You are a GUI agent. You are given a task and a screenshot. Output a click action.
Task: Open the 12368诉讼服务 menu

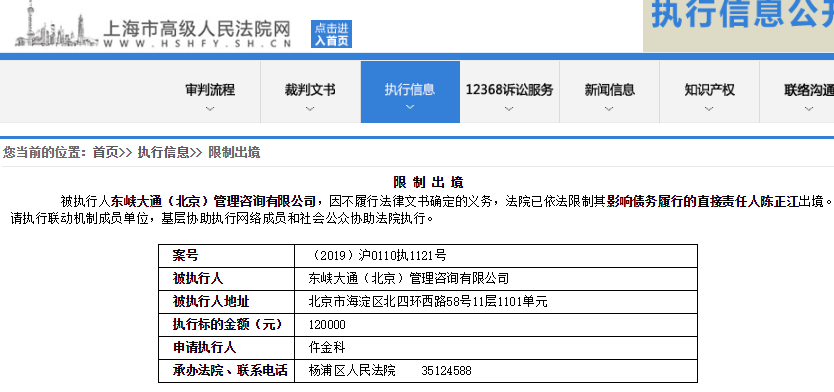tap(510, 91)
